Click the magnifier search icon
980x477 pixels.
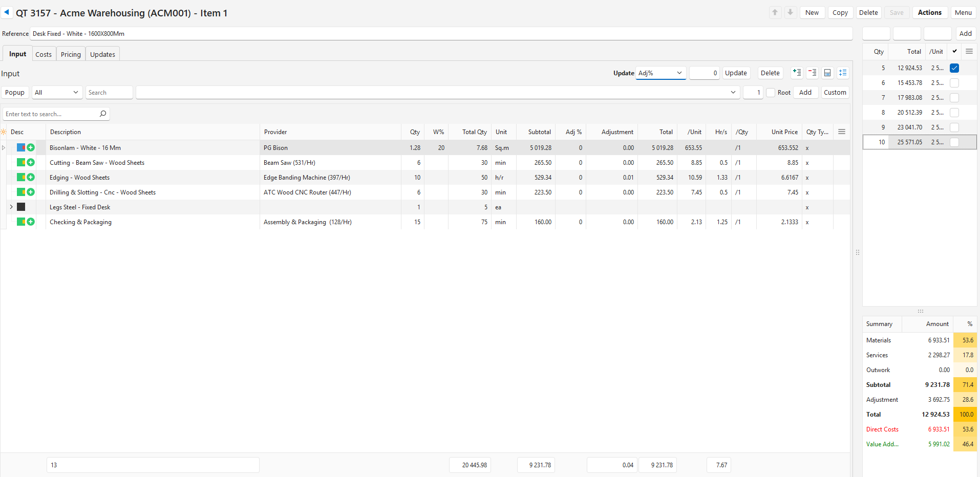coord(103,114)
